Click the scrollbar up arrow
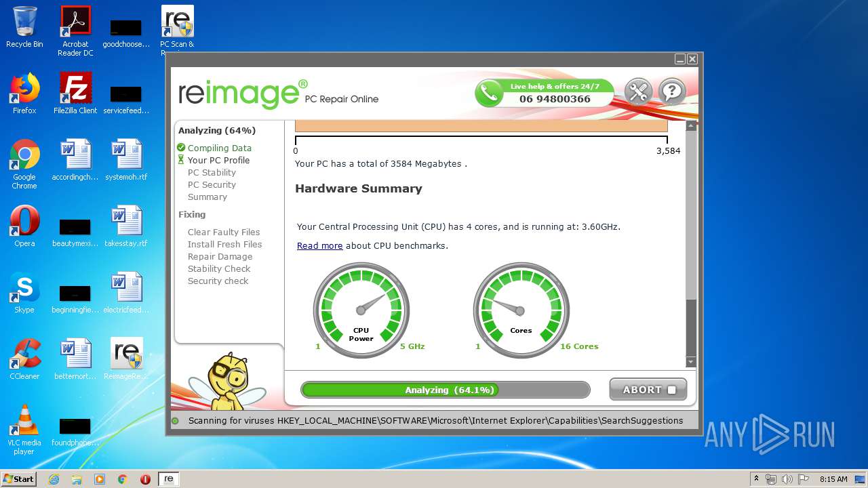Screen dimensions: 868x488 691,125
